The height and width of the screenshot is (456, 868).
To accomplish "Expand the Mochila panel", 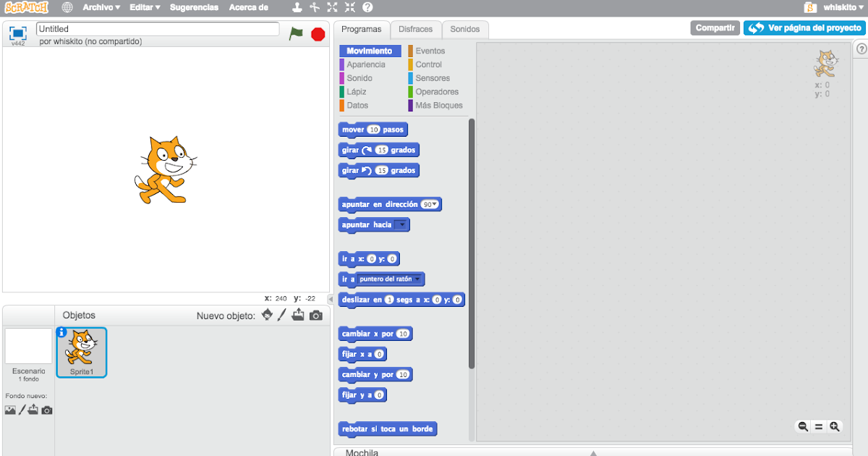I will tap(595, 452).
